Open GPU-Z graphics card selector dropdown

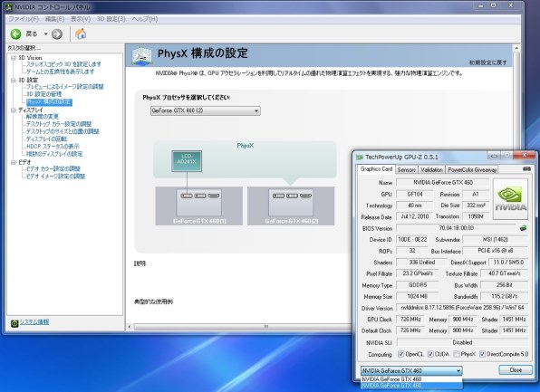tap(411, 370)
